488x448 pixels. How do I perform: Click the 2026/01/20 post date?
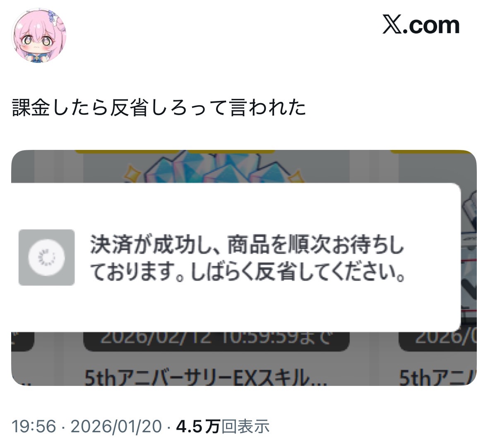coord(116,426)
